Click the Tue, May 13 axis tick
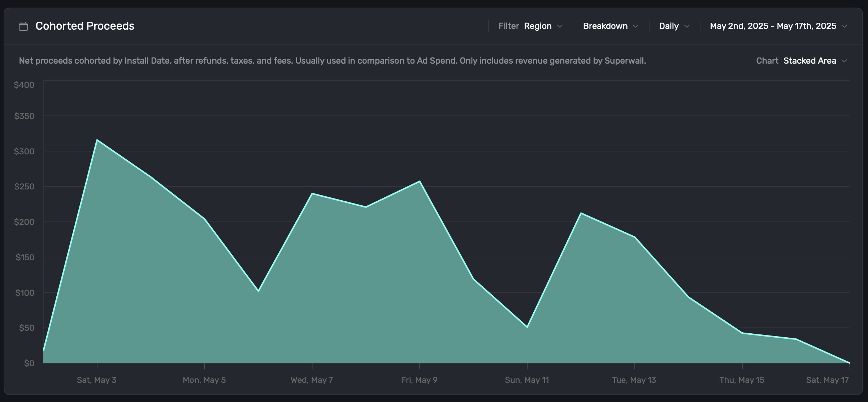 (x=634, y=366)
